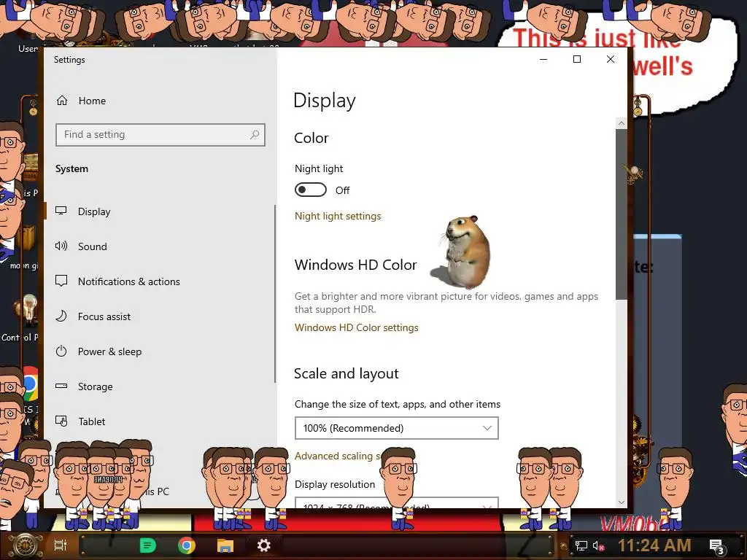Viewport: 747px width, 560px height.
Task: Open File Explorer from taskbar
Action: click(225, 545)
